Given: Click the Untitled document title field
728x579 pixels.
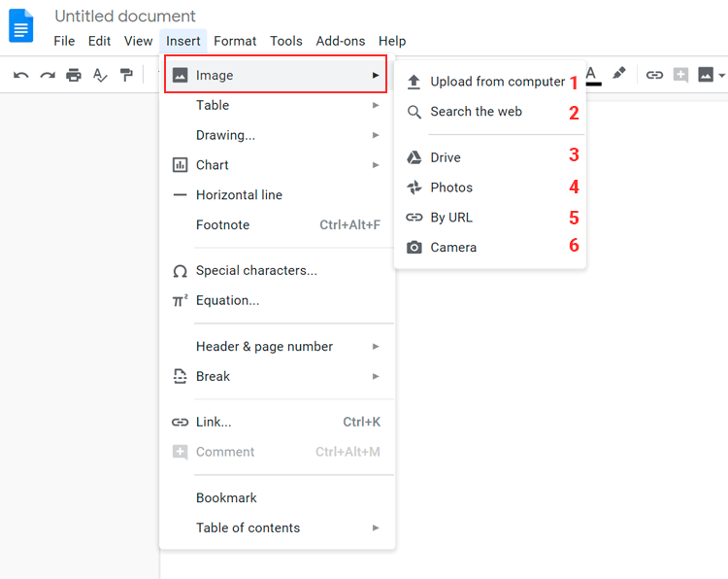Looking at the screenshot, I should (125, 17).
